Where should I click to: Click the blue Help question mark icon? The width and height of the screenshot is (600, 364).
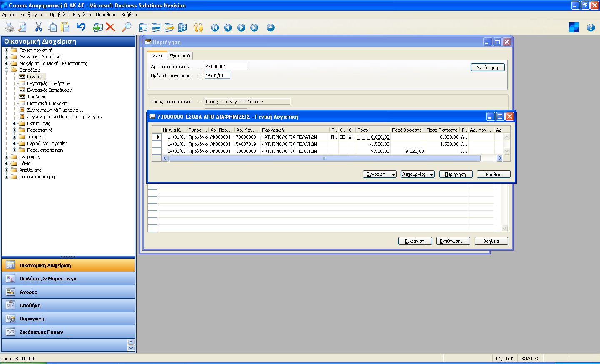(x=591, y=27)
